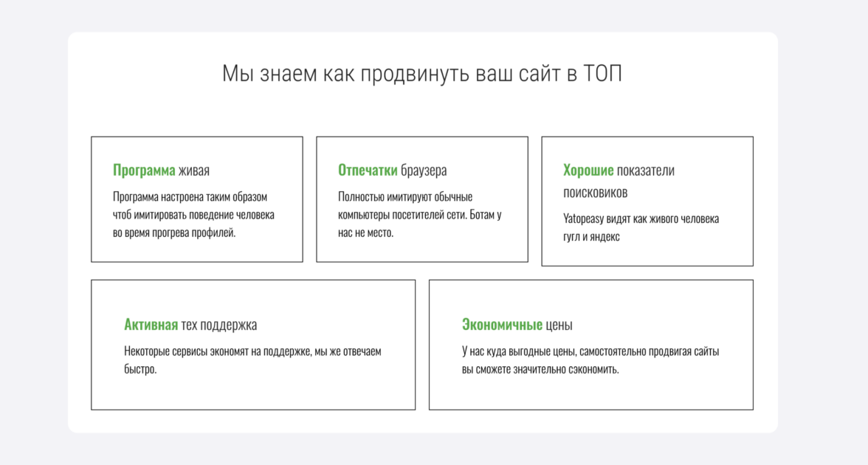Click the green word 'Отпечатки'
868x465 pixels.
click(368, 170)
